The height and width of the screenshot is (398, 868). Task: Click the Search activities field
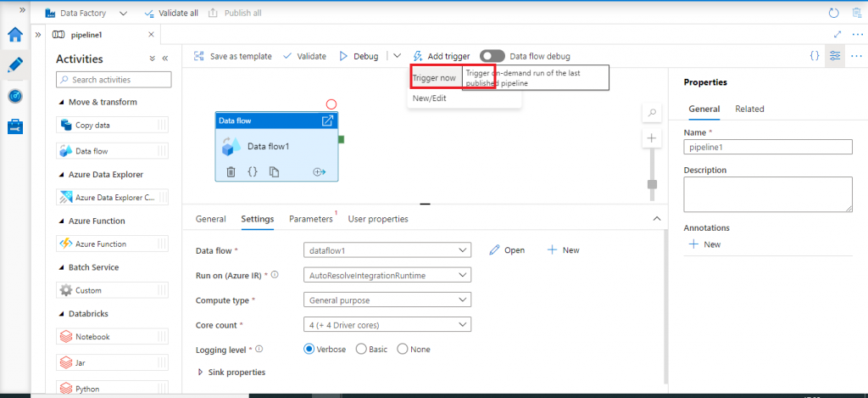tap(114, 80)
